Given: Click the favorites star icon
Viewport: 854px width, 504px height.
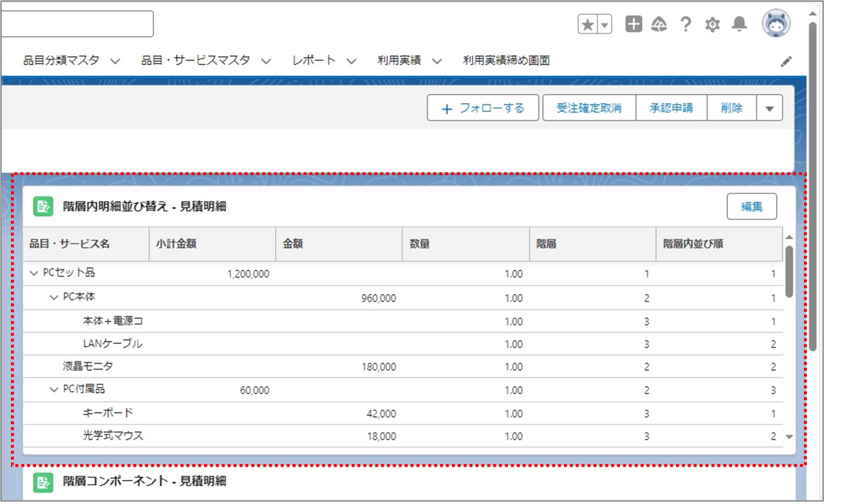Looking at the screenshot, I should pos(587,25).
